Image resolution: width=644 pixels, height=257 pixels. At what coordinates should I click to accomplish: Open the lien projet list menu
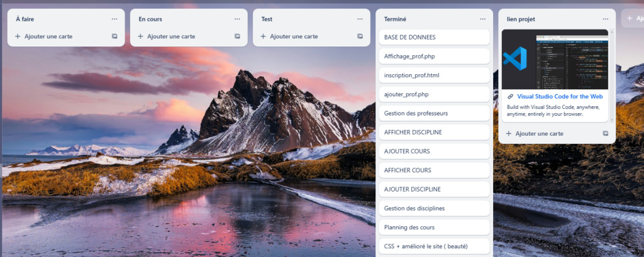(x=605, y=19)
